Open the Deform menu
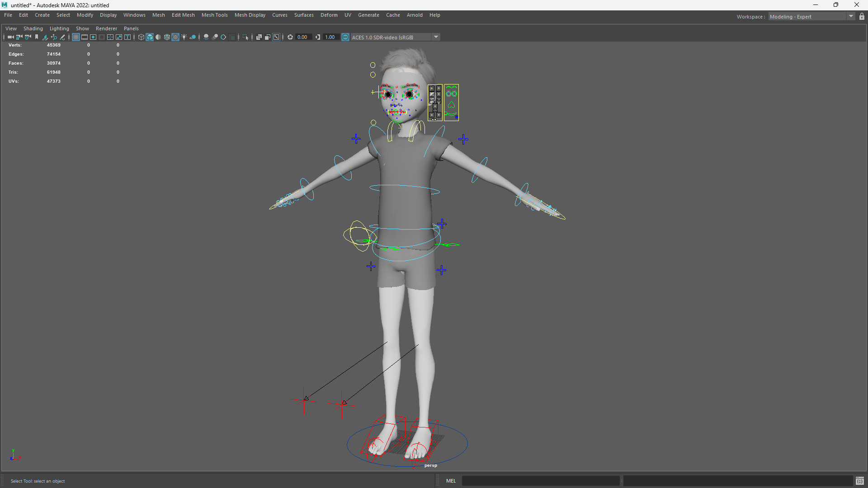The width and height of the screenshot is (868, 488). tap(329, 15)
